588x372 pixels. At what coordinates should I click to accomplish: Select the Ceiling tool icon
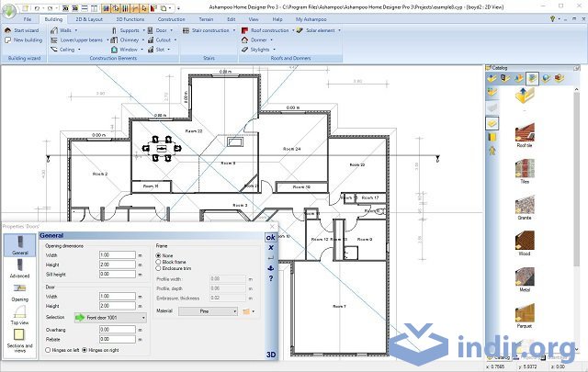(54, 49)
